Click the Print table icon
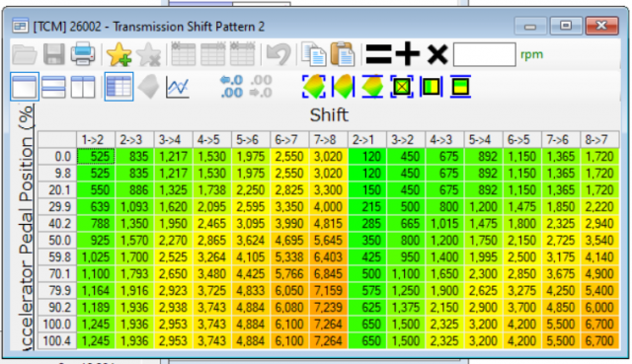Image resolution: width=632 pixels, height=364 pixels. (x=83, y=54)
